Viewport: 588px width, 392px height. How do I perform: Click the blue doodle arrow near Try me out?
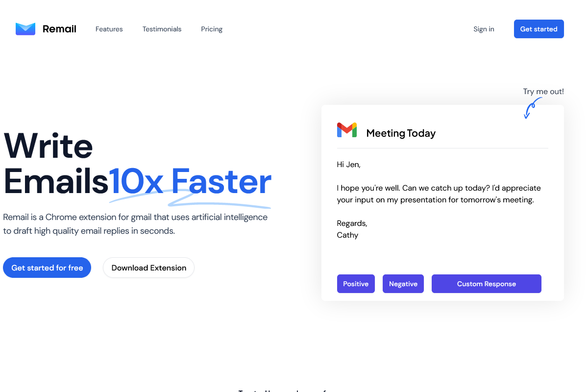pos(532,108)
